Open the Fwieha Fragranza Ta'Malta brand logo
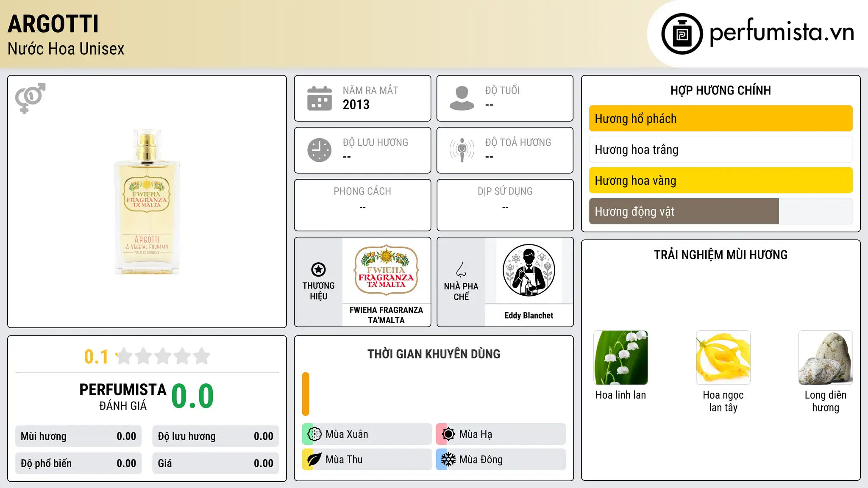Screen dimensions: 868x488 (387, 270)
